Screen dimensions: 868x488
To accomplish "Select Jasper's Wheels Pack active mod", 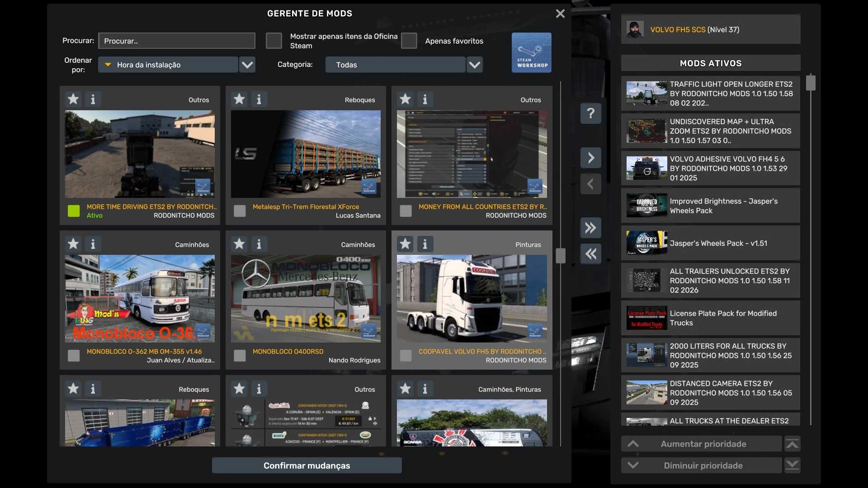I will tap(710, 243).
